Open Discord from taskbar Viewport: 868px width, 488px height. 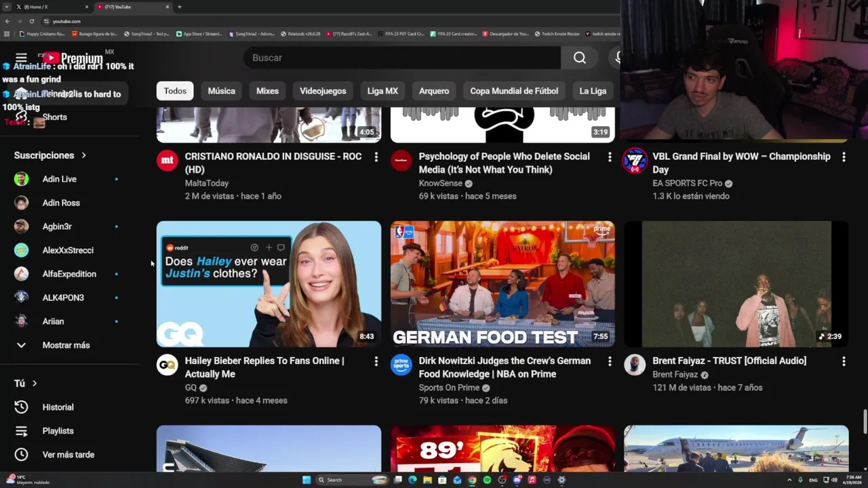(x=517, y=480)
